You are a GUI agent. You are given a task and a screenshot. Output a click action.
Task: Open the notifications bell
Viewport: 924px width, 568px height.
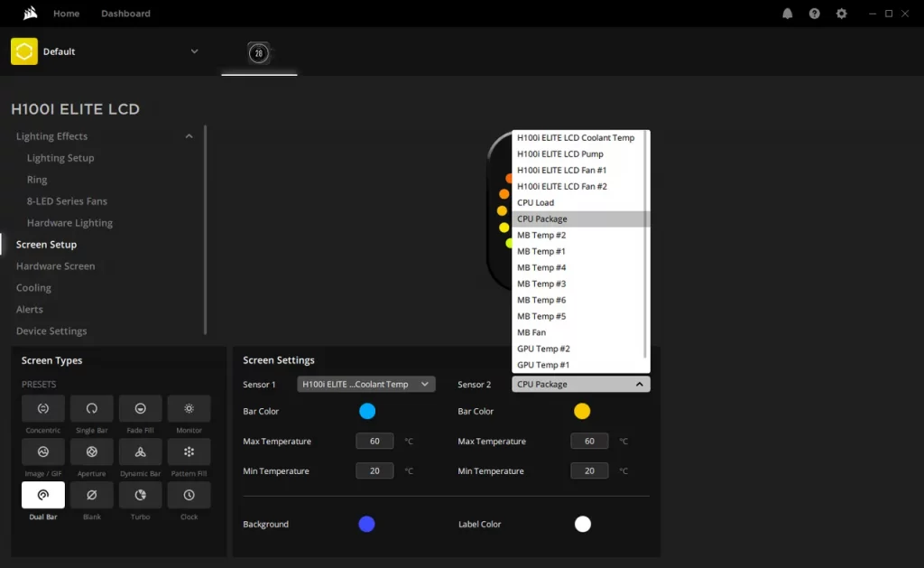[x=787, y=14]
